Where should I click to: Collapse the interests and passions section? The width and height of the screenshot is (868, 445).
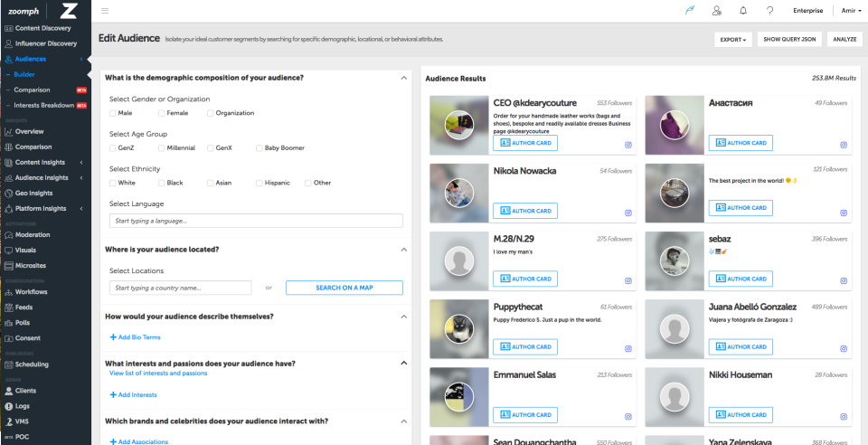pyautogui.click(x=403, y=364)
